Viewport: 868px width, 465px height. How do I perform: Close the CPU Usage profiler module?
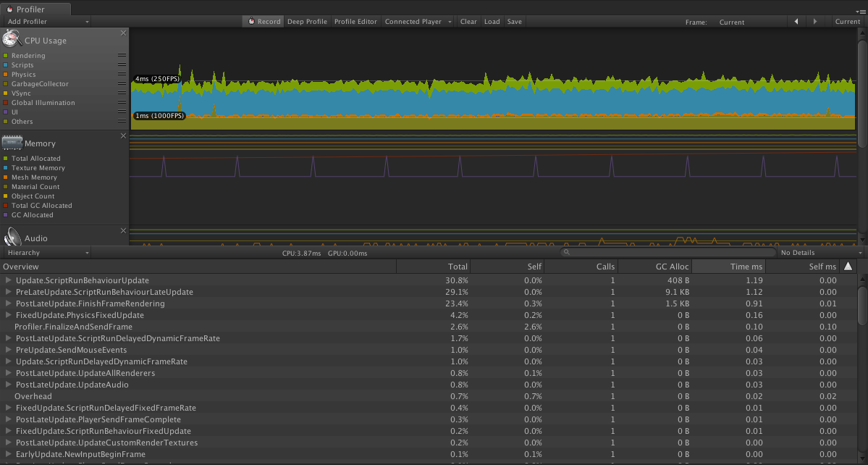[123, 33]
